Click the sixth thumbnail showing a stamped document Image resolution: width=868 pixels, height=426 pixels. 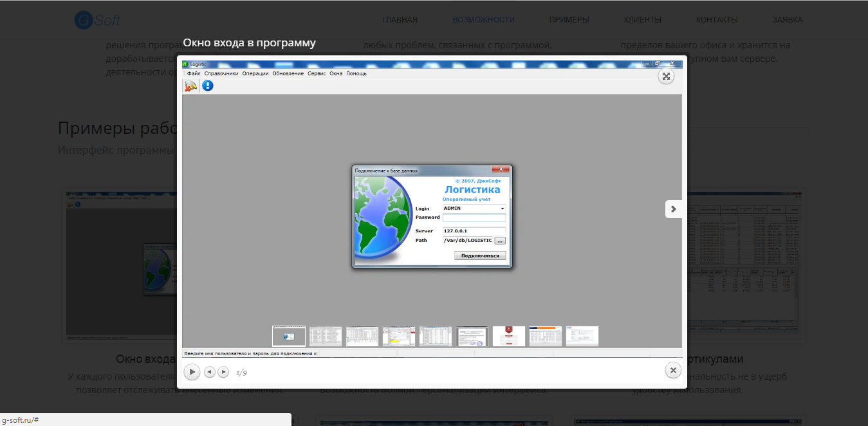pyautogui.click(x=472, y=336)
